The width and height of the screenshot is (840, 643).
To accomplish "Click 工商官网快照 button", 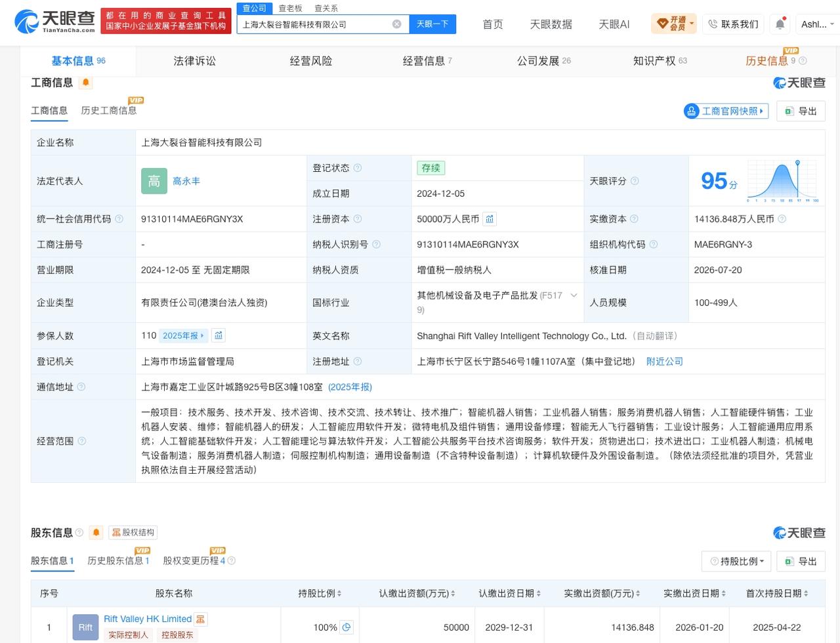I will 726,111.
